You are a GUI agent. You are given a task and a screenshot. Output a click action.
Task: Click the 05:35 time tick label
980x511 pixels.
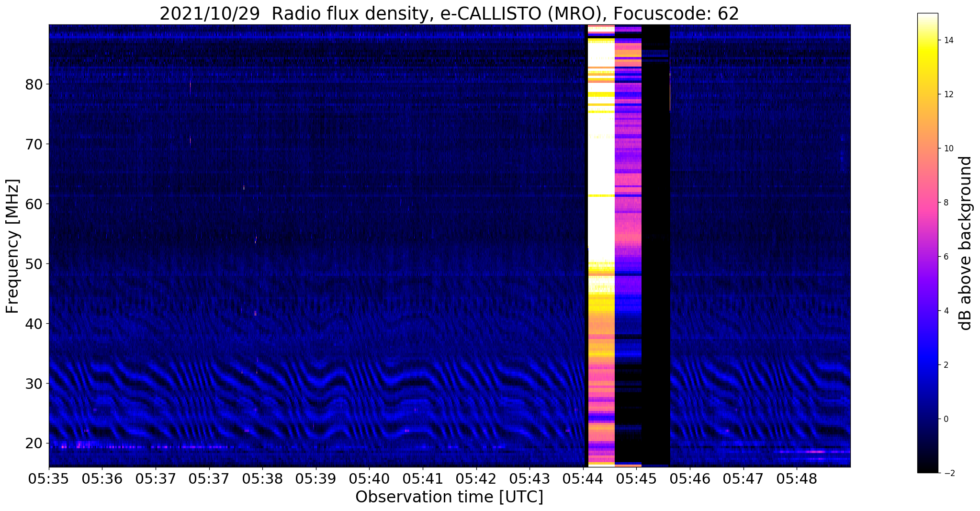click(x=49, y=479)
